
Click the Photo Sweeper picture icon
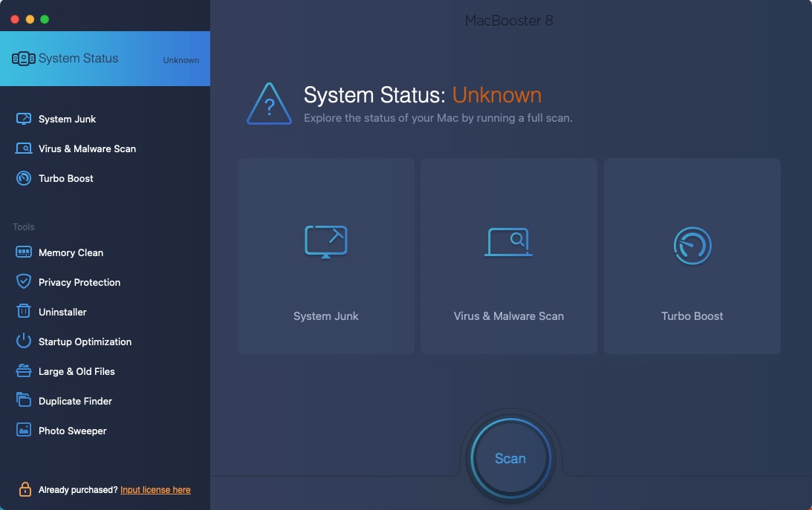(x=23, y=430)
